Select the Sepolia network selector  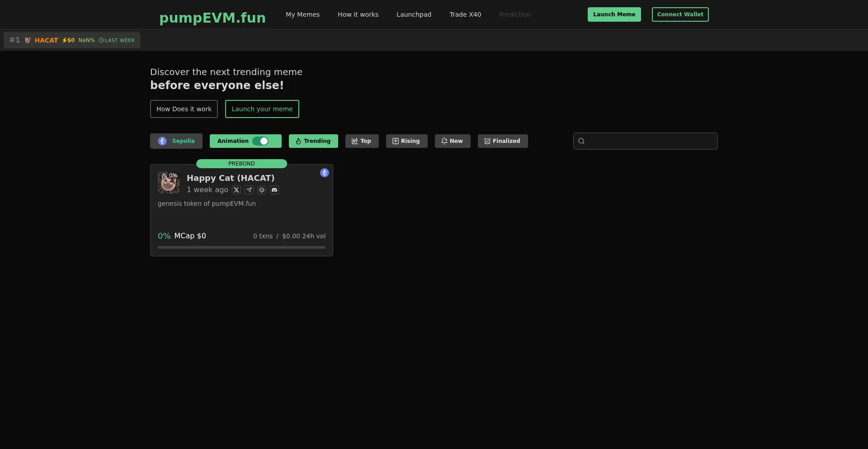(176, 141)
